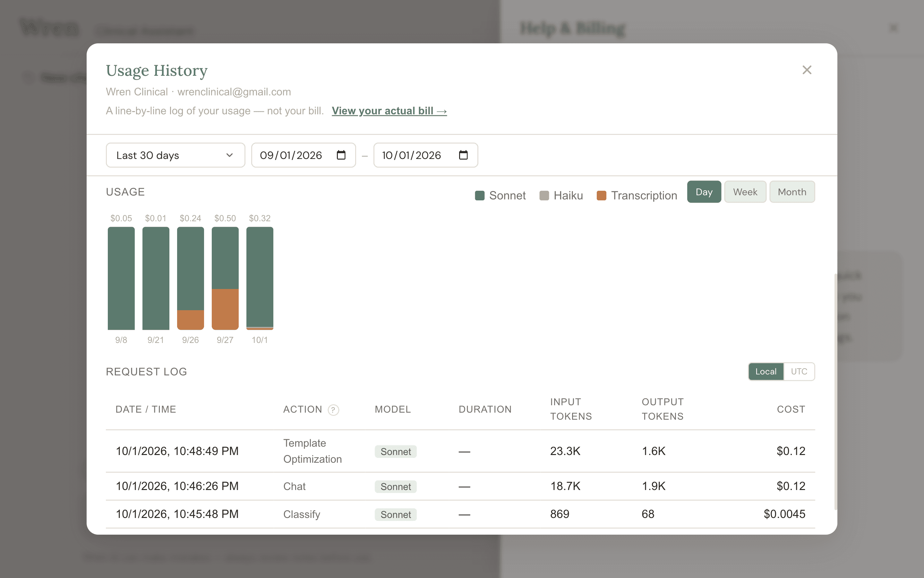The image size is (924, 578).
Task: Click the 9/26 bar's Sonnet segment
Action: tap(191, 268)
